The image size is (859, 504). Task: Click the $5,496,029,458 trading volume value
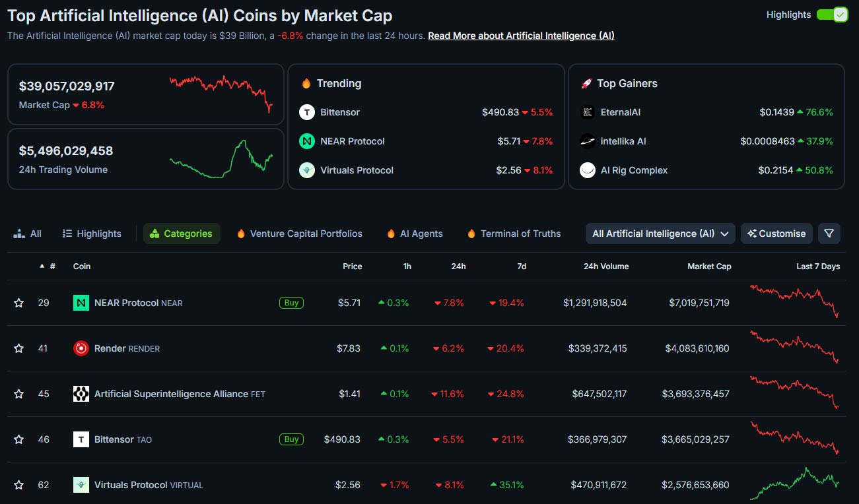[x=66, y=150]
